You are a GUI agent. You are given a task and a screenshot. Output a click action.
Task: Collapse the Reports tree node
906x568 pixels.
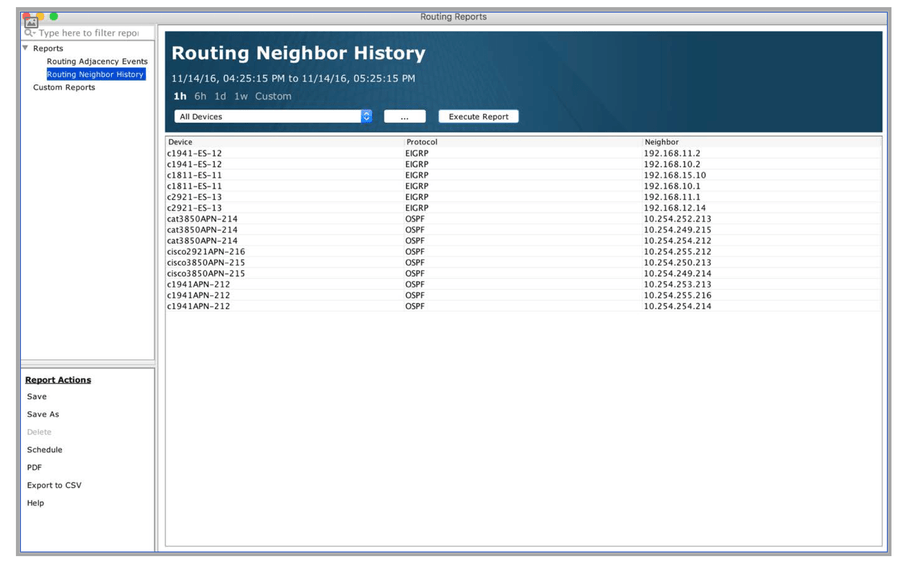(x=25, y=48)
